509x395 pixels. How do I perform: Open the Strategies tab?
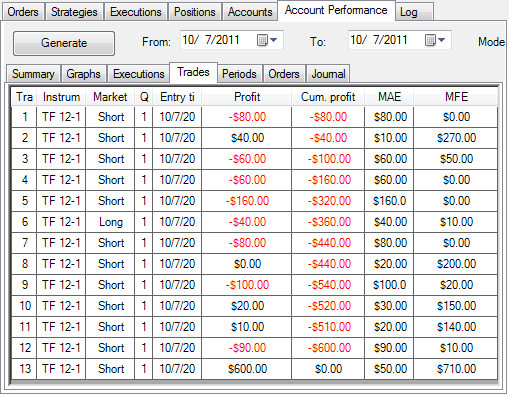click(74, 12)
